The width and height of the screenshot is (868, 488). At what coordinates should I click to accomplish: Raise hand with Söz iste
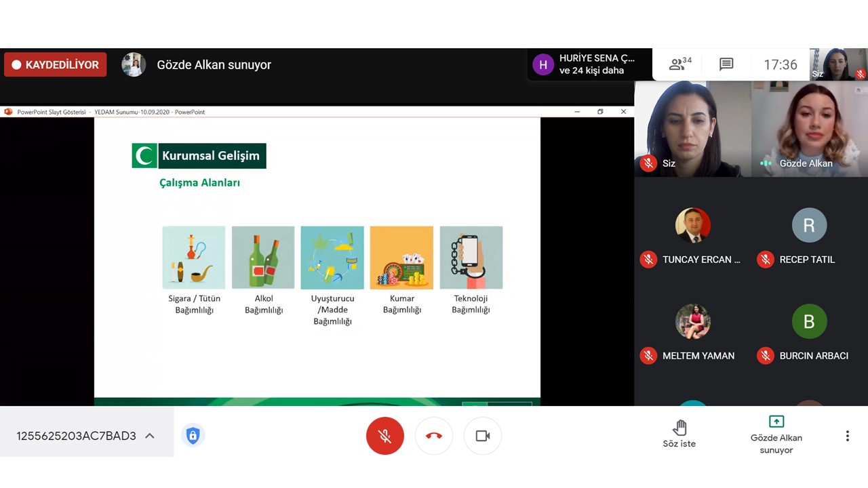(x=679, y=434)
